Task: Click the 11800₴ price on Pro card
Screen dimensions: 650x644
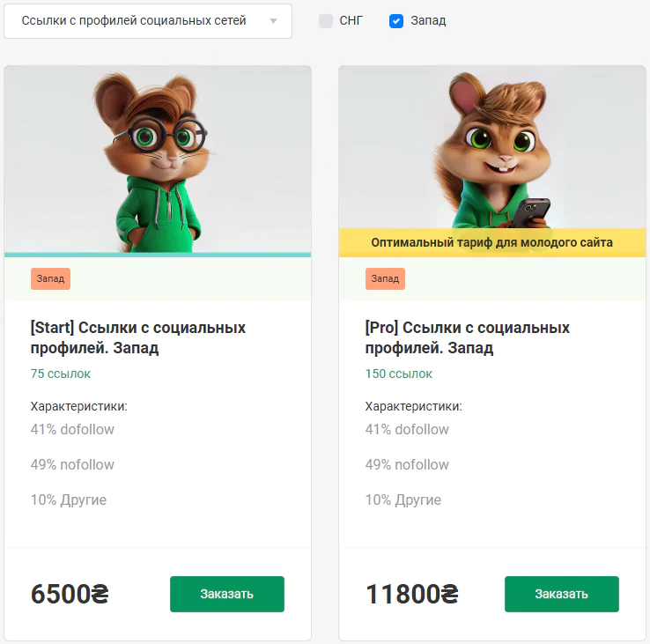Action: [411, 595]
